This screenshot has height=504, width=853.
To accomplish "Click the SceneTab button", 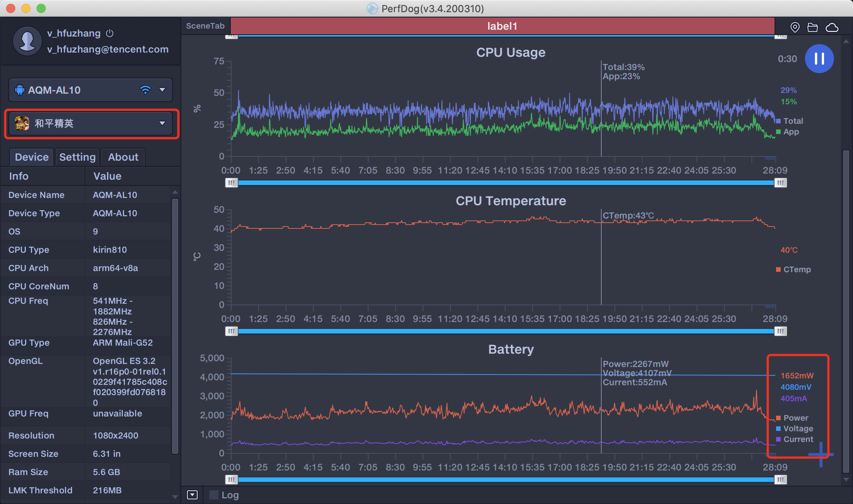I will tap(205, 26).
